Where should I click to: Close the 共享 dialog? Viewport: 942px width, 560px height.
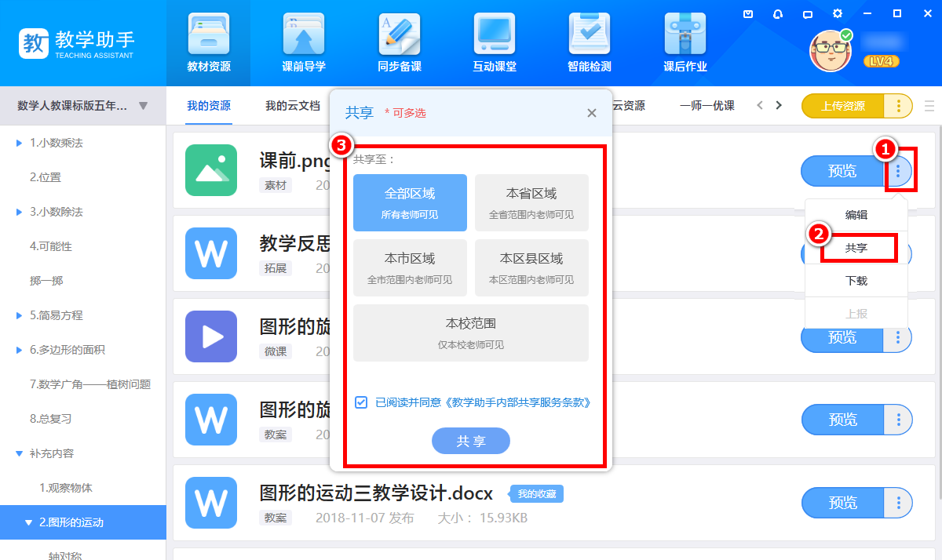592,113
